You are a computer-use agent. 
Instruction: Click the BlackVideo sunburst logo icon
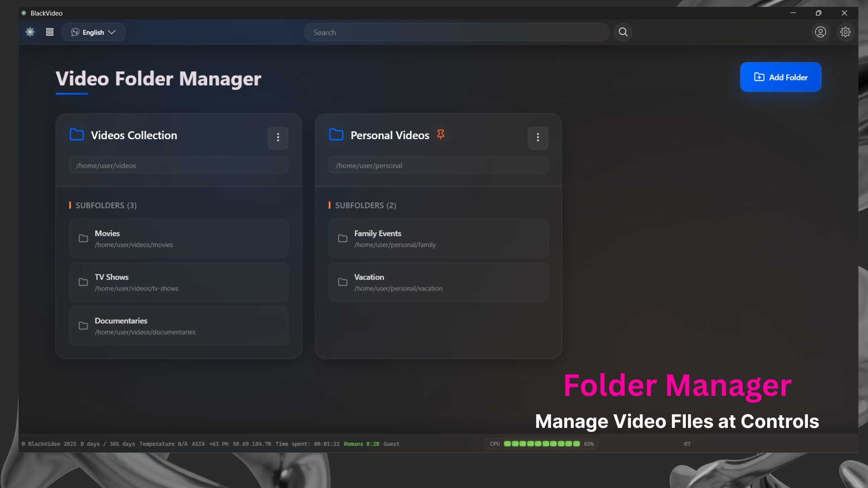(x=30, y=32)
